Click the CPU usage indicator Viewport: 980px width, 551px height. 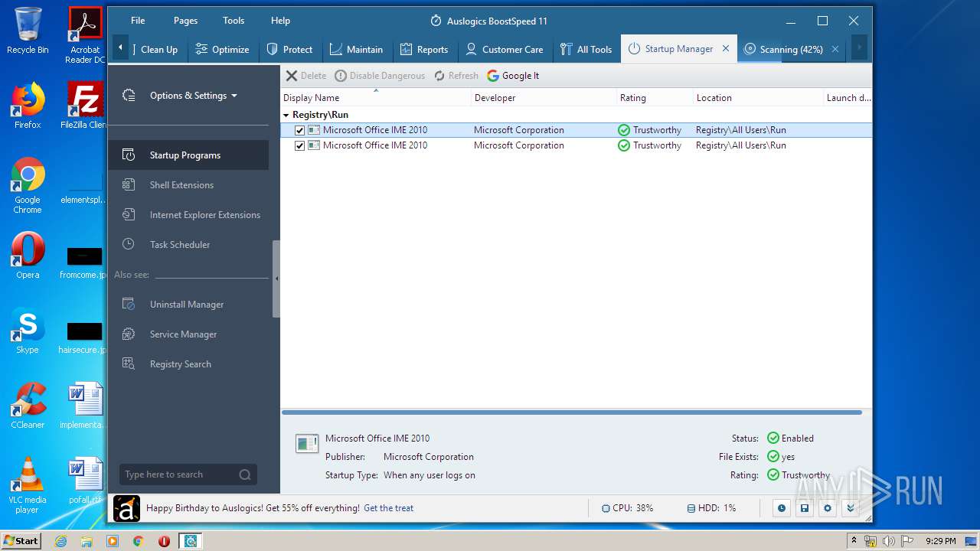point(627,508)
